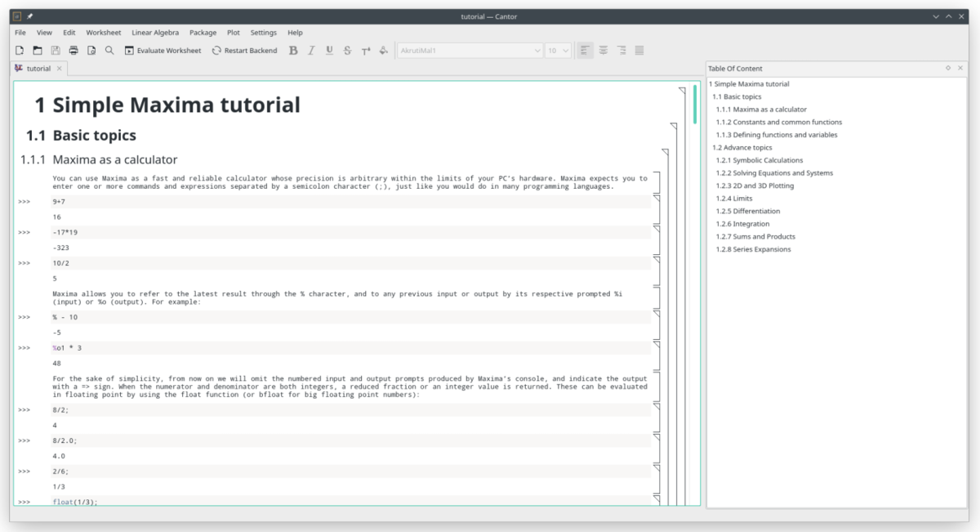Click the Find magnifier icon
The height and width of the screenshot is (532, 980).
[x=109, y=51]
